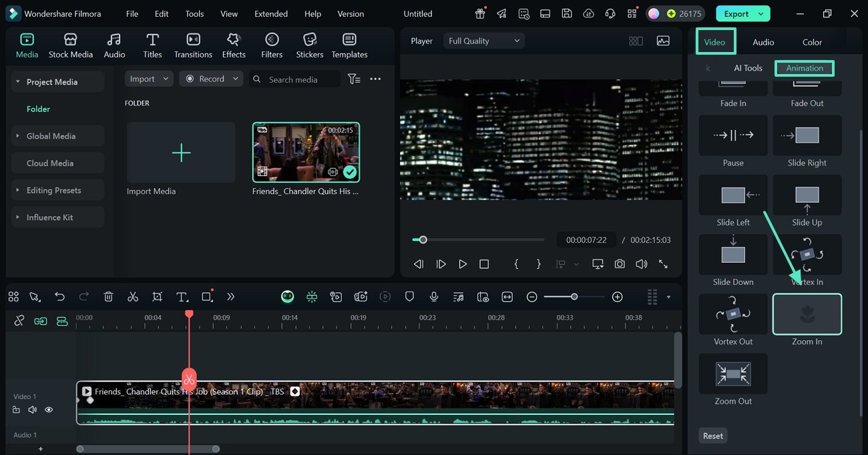Image resolution: width=868 pixels, height=455 pixels.
Task: Click the audio meter icon above the player
Action: coord(663,41)
